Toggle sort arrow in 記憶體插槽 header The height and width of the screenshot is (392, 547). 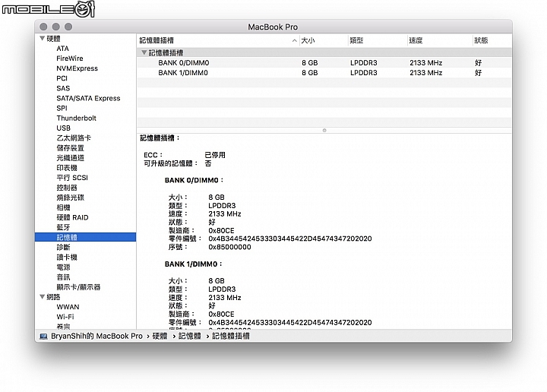click(295, 40)
